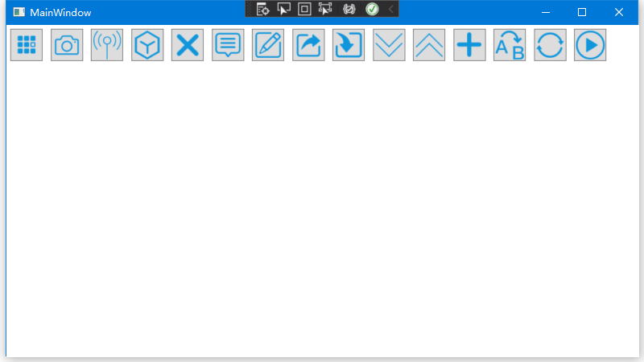Image resolution: width=644 pixels, height=362 pixels.
Task: Click the double chevron up icon
Action: coord(429,45)
